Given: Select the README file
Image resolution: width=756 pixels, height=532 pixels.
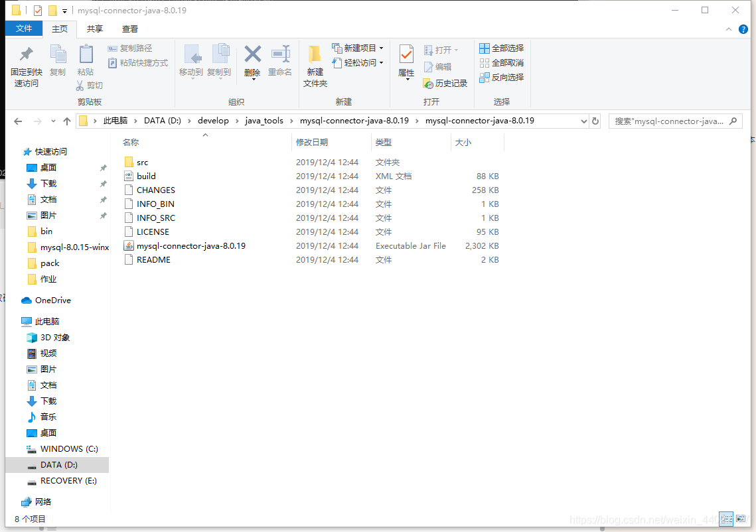Looking at the screenshot, I should click(x=153, y=260).
